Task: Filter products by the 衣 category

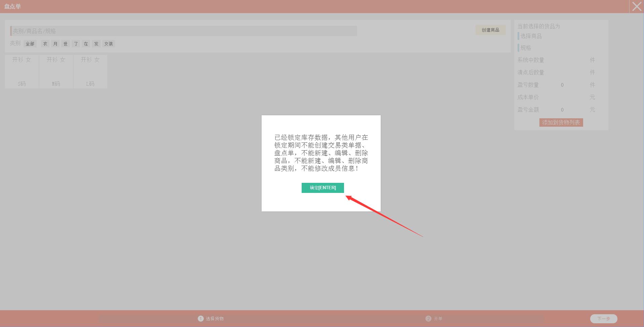Action: point(45,44)
